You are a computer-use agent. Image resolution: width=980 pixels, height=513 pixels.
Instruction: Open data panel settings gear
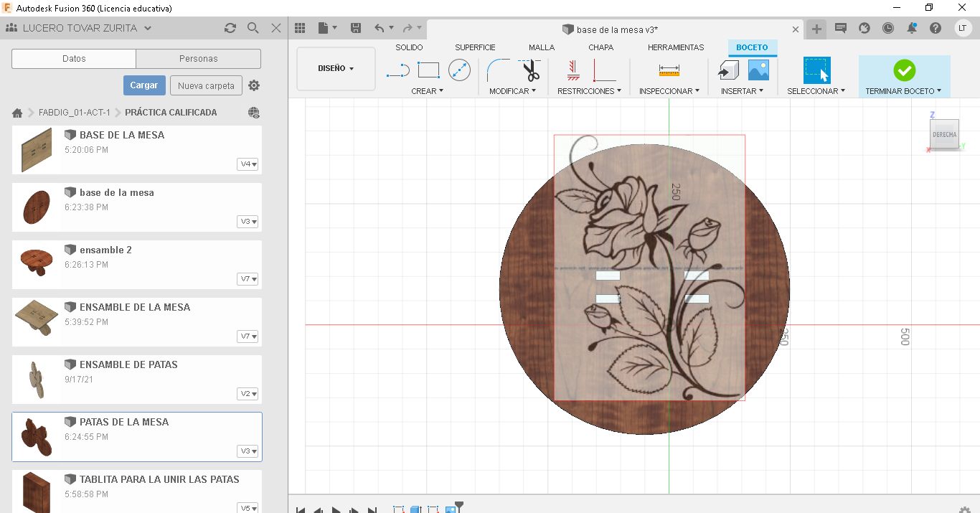click(254, 85)
